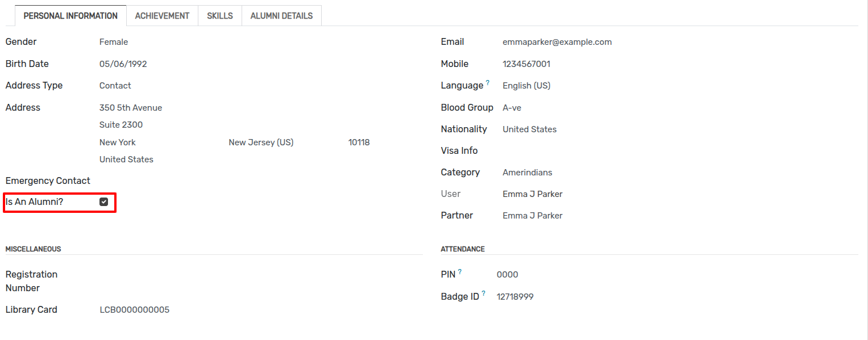Viewport: 868px width, 340px height.
Task: Select the Blood Group value A-ve
Action: (512, 108)
